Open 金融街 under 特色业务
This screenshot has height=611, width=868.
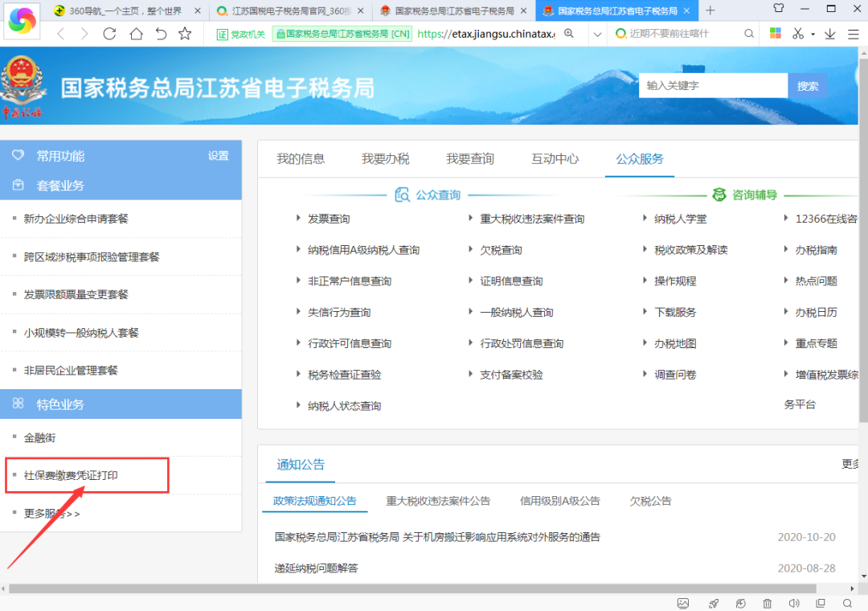tap(39, 438)
